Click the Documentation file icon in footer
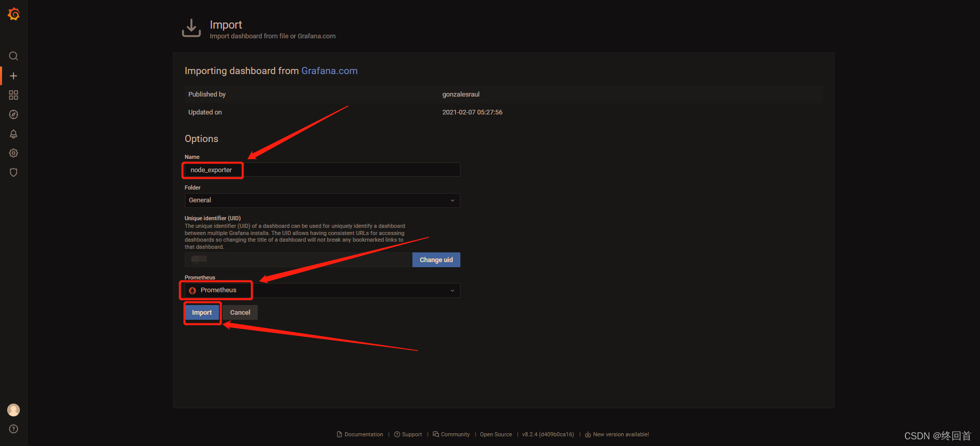The width and height of the screenshot is (980, 446). click(339, 434)
